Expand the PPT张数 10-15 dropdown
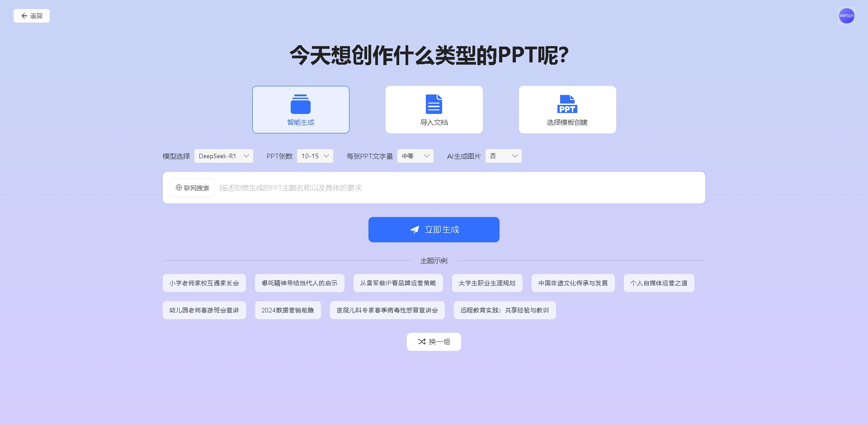The image size is (868, 425). (315, 156)
